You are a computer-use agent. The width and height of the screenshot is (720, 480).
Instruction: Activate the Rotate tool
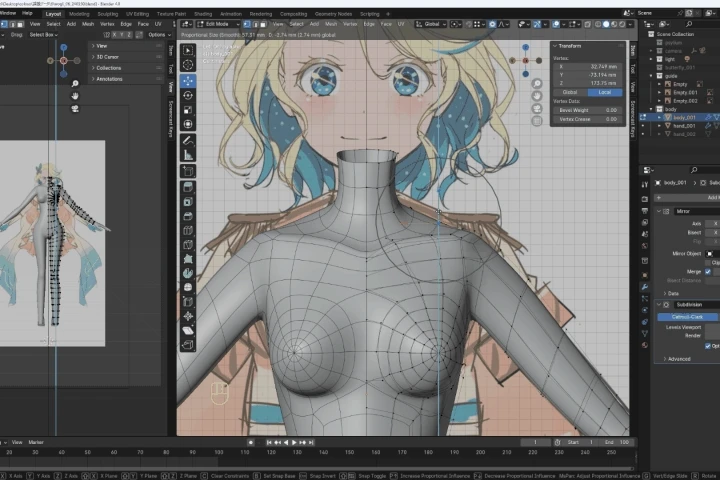click(x=188, y=95)
